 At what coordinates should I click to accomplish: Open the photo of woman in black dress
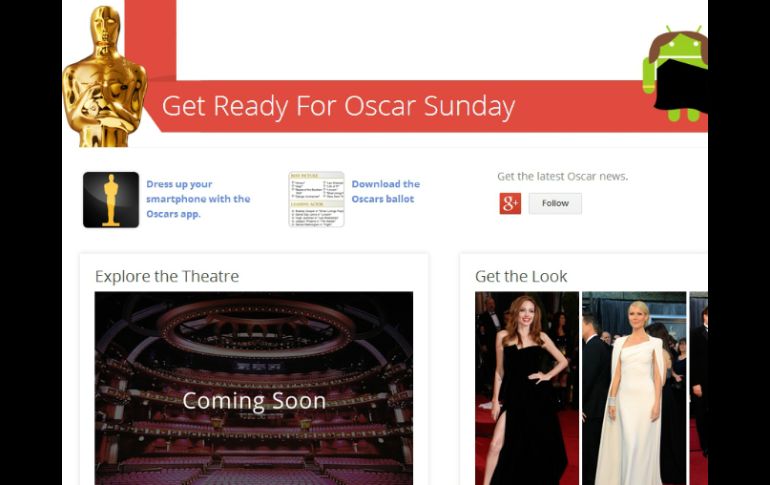point(527,388)
